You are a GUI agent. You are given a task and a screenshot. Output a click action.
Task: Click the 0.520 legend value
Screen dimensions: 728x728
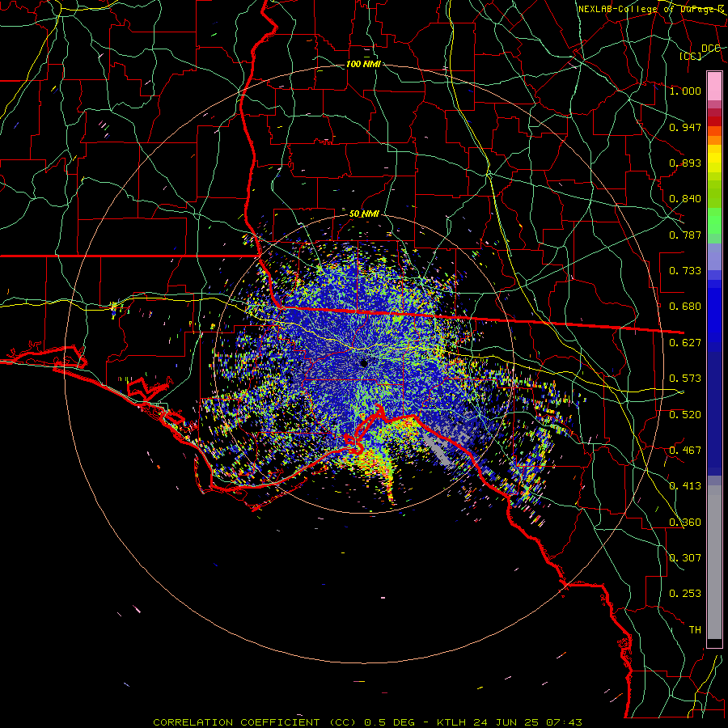coord(685,415)
